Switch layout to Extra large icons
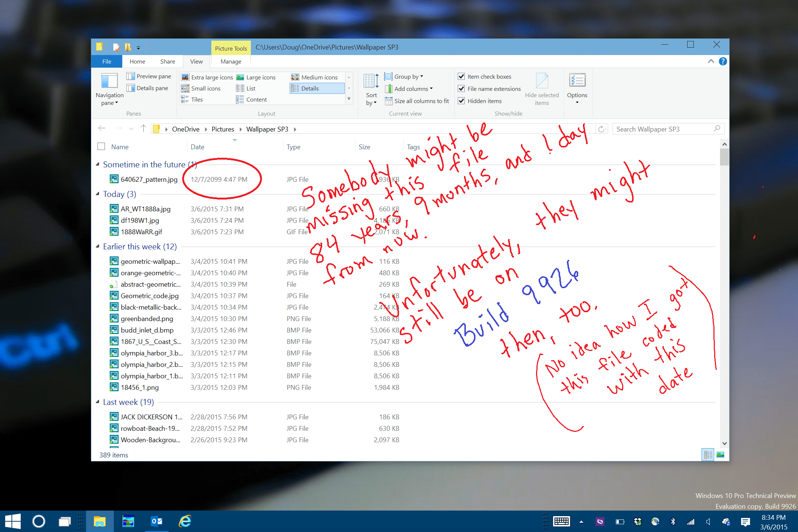The width and height of the screenshot is (798, 532). tap(207, 77)
